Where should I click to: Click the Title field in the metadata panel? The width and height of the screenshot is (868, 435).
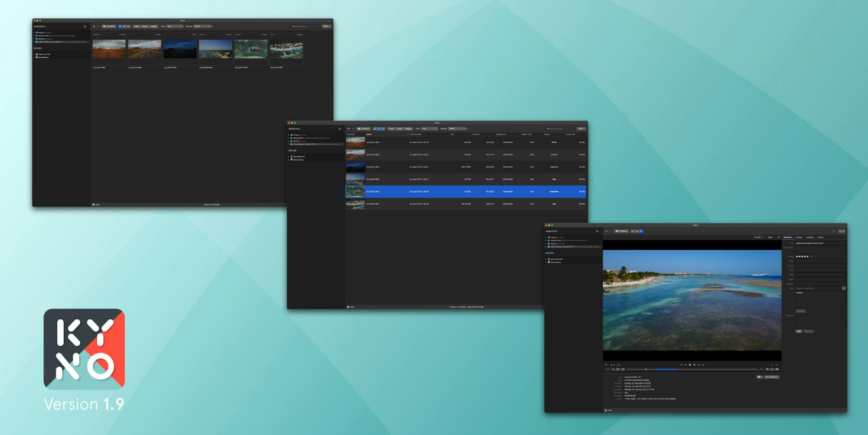point(820,243)
